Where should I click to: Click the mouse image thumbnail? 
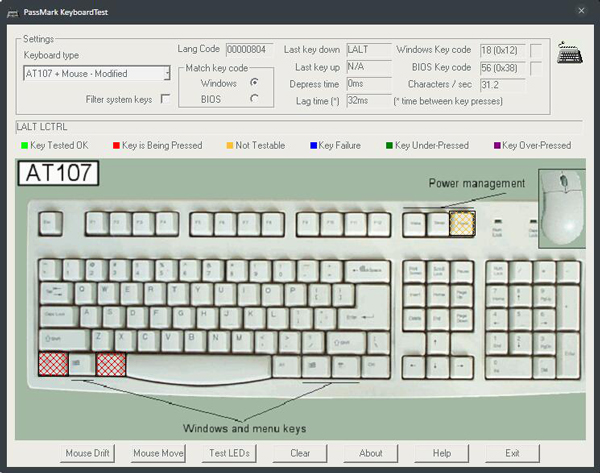tap(562, 209)
